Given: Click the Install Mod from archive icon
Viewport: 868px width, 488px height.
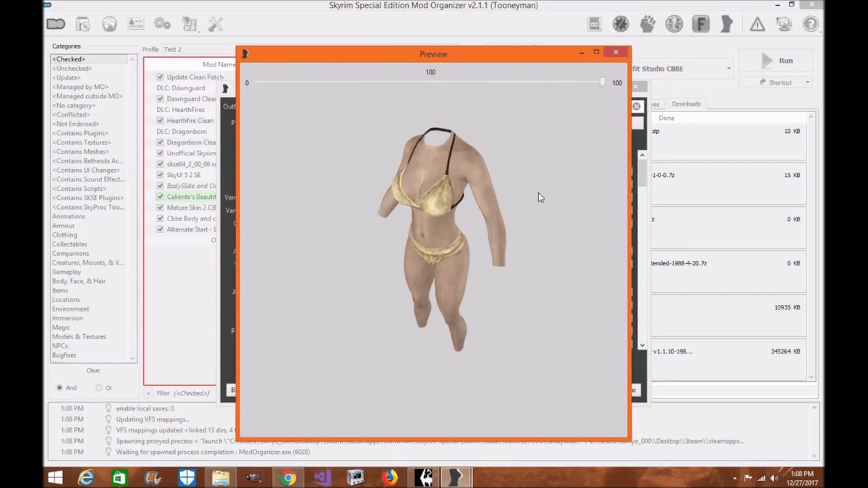Looking at the screenshot, I should point(82,25).
